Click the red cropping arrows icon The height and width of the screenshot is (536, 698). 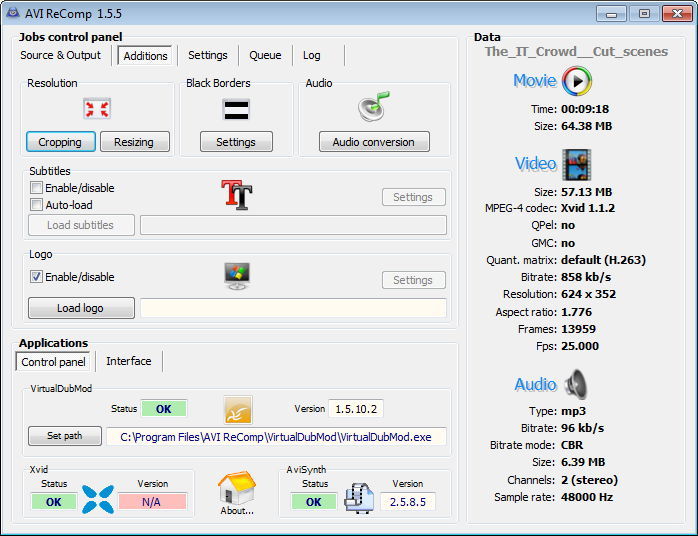tap(97, 109)
